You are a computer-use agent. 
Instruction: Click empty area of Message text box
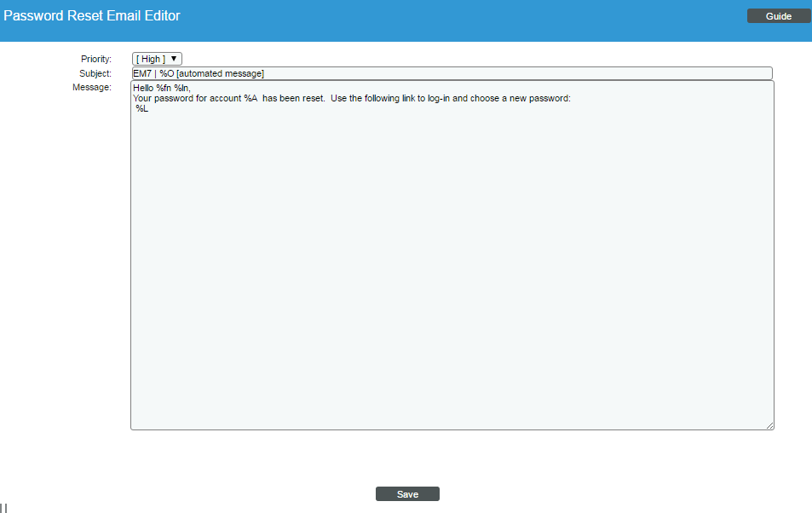(452, 273)
